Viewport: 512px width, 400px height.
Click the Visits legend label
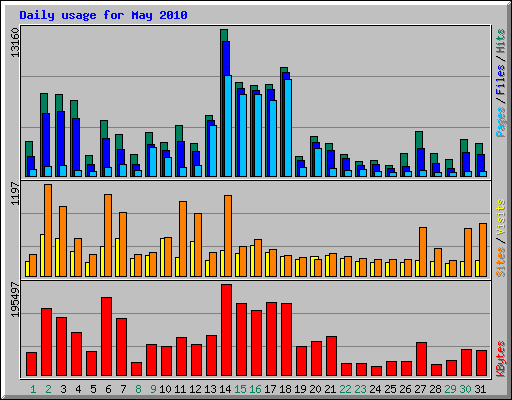501,217
